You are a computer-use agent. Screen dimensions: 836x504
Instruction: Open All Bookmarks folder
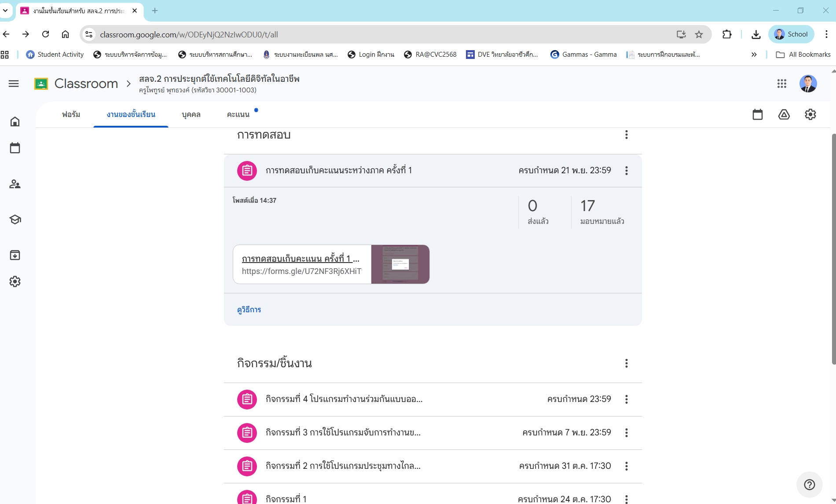pos(803,55)
